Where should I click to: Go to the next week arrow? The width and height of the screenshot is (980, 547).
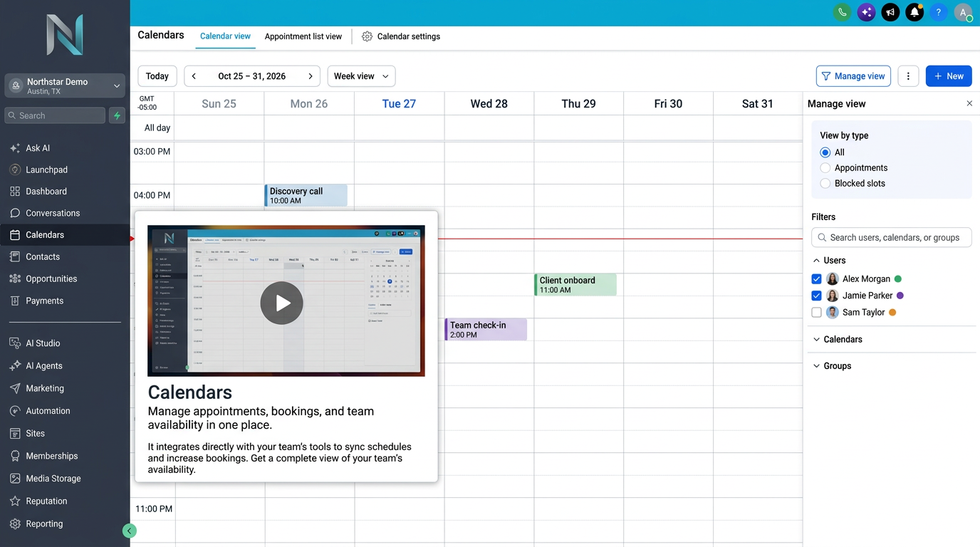(311, 76)
